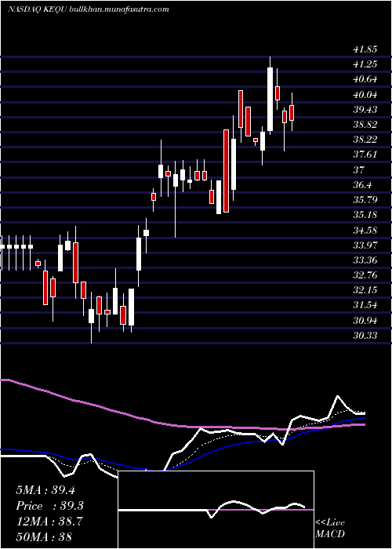This screenshot has width=392, height=549.
Task: Click the 32.15 price axis label
Action: coord(365,290)
